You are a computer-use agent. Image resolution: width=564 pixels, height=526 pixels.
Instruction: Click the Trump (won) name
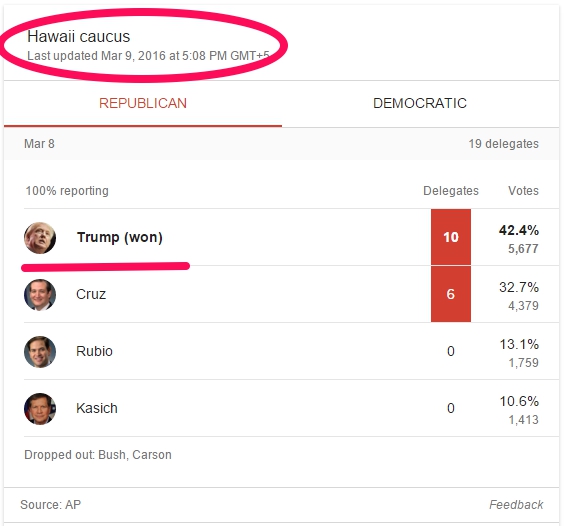(x=119, y=237)
